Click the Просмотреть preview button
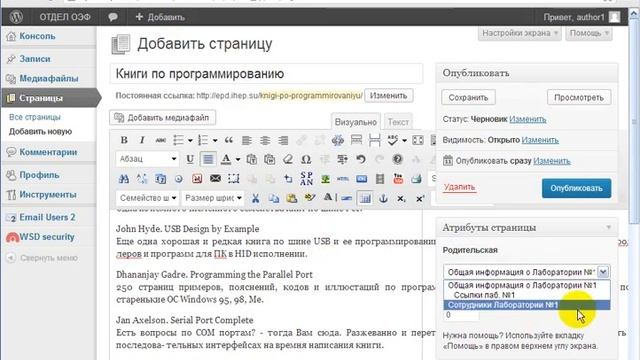This screenshot has width=640, height=360. click(x=579, y=98)
